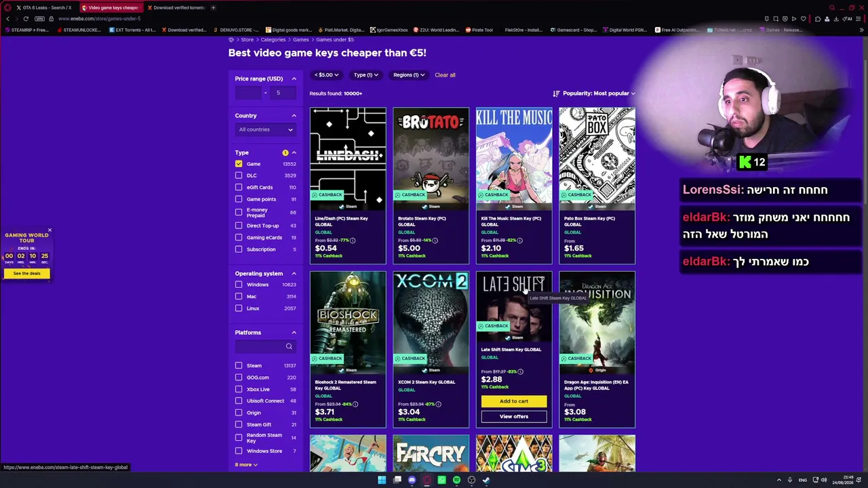Screen dimensions: 868x488
Task: Show hidden system tray icons
Action: [x=778, y=480]
